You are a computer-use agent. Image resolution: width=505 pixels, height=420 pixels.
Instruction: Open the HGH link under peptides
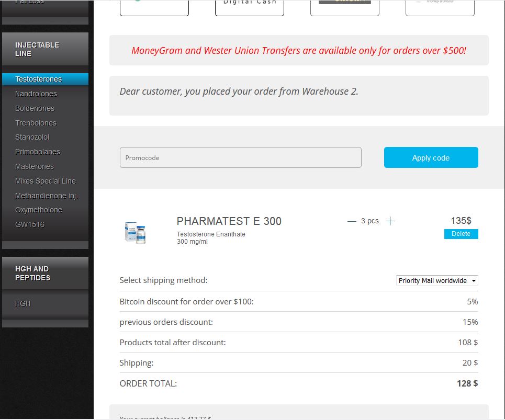click(23, 303)
